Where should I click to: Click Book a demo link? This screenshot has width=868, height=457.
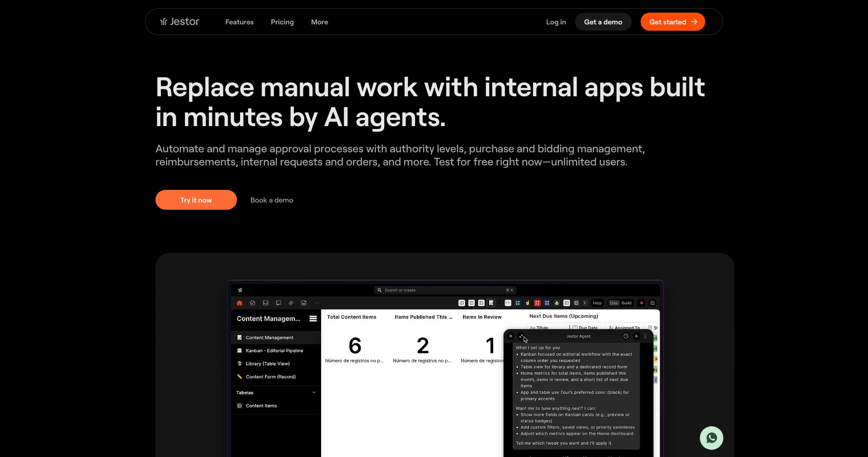point(272,200)
